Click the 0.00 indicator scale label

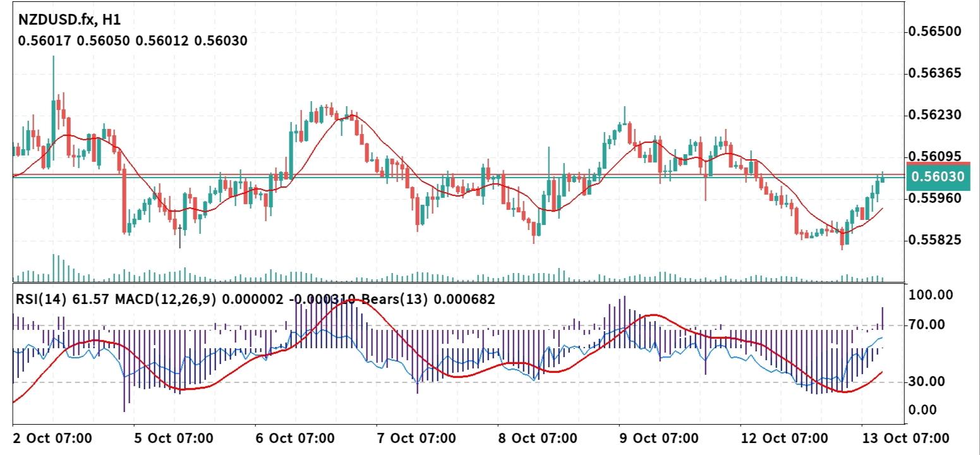[x=923, y=410]
